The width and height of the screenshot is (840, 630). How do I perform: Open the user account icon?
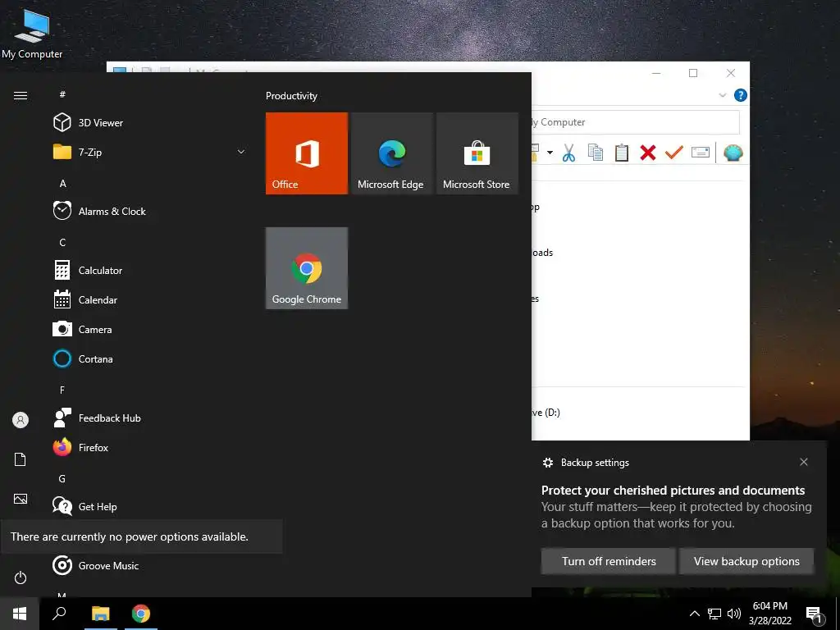coord(21,420)
